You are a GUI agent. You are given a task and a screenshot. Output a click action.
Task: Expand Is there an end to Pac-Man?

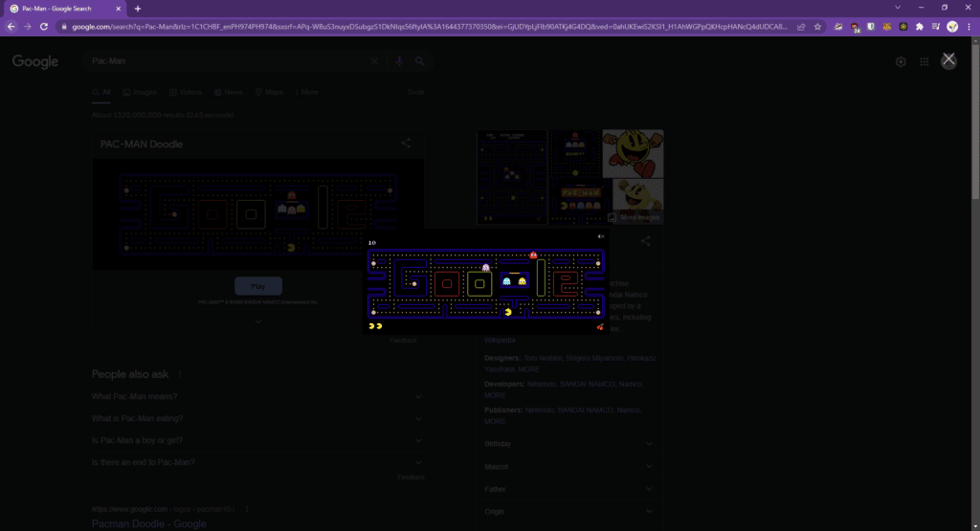click(256, 462)
